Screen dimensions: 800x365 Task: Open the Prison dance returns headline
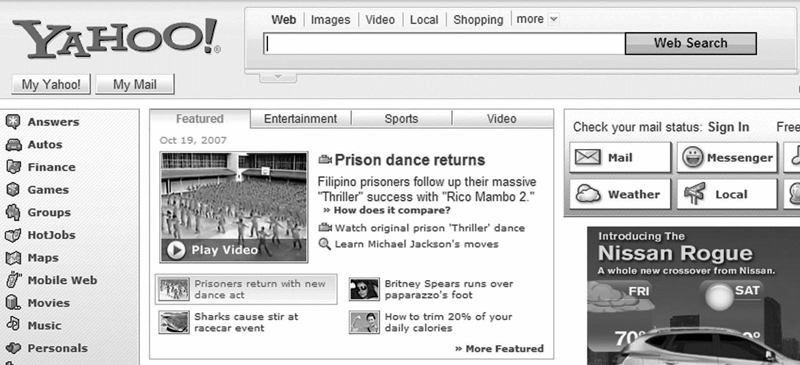(x=410, y=160)
